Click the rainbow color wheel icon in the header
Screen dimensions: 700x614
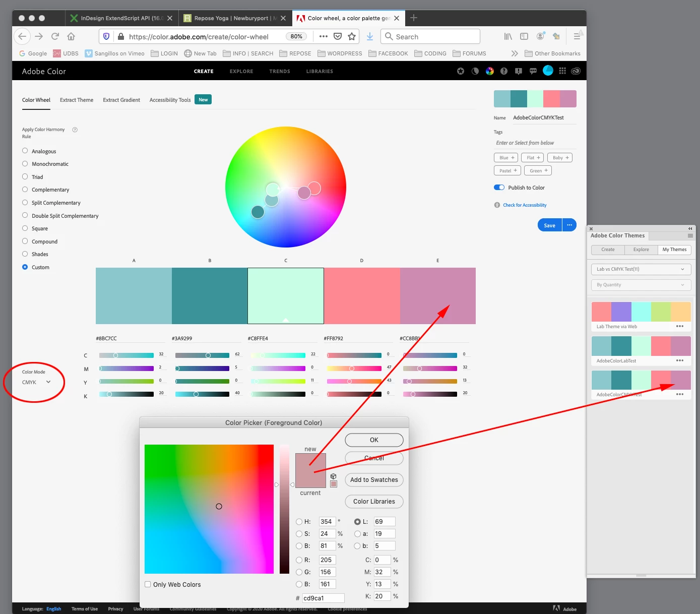click(x=490, y=71)
